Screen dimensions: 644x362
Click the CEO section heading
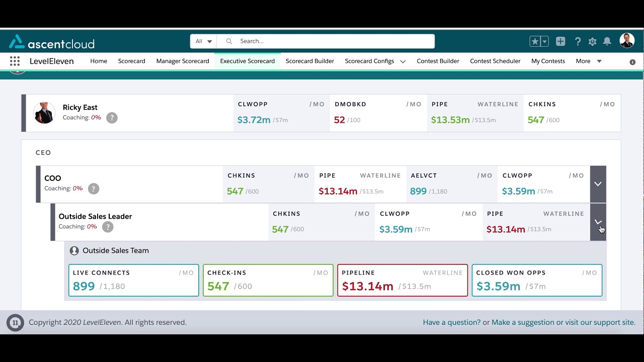43,152
